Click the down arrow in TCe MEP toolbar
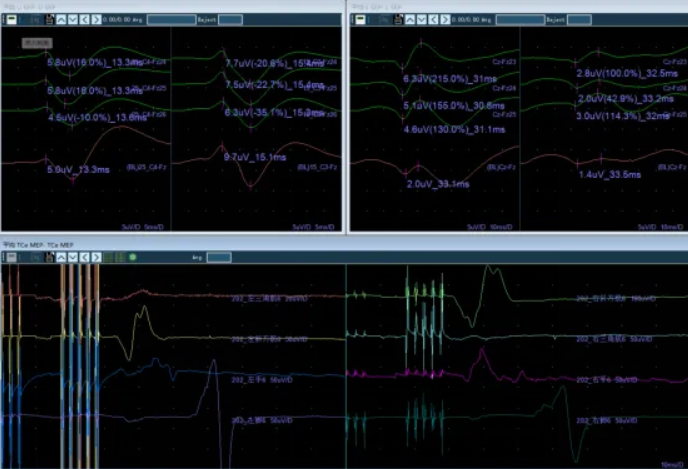Image resolution: width=688 pixels, height=469 pixels. tap(73, 257)
